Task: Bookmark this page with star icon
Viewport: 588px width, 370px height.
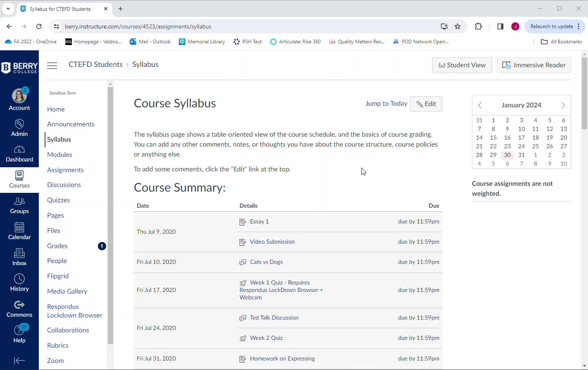Action: 458,26
